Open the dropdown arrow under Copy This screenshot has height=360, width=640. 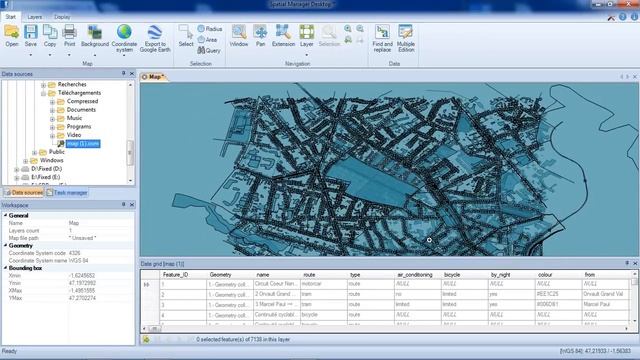pyautogui.click(x=50, y=55)
